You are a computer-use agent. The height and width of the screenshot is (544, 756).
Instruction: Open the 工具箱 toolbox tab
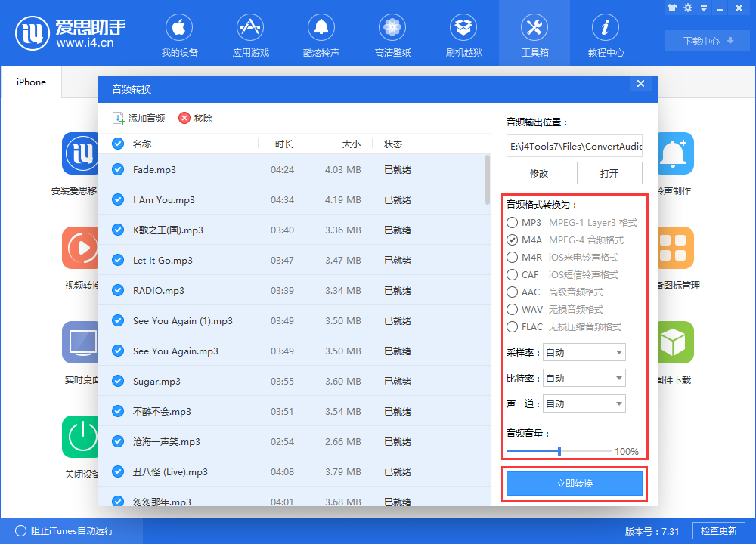(534, 36)
